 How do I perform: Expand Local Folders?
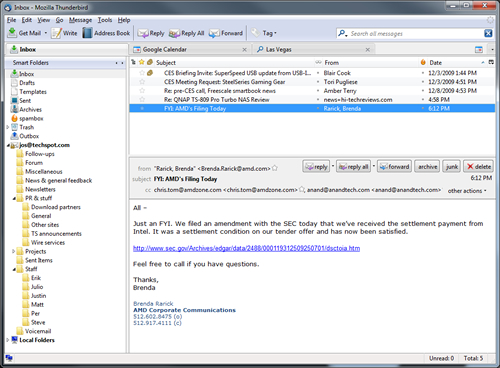point(8,340)
